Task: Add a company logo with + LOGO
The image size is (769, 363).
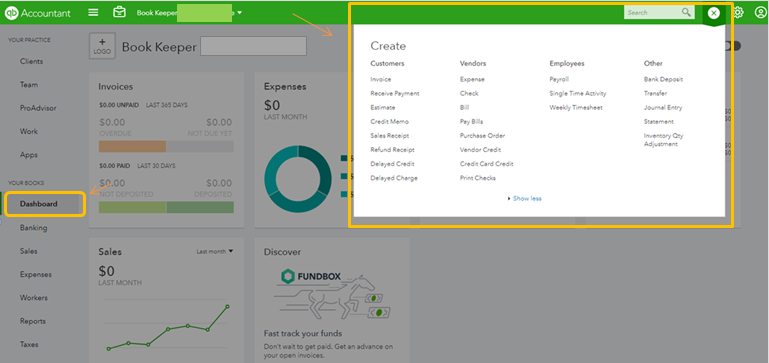Action: (103, 46)
